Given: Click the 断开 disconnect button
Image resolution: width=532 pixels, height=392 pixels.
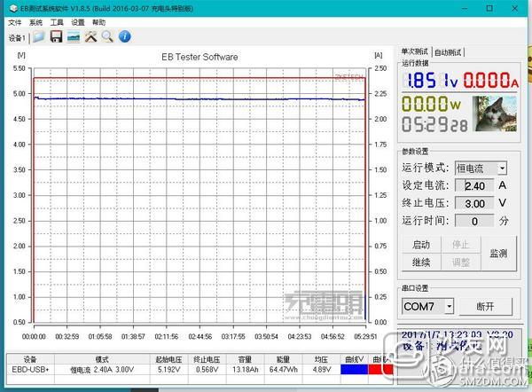Looking at the screenshot, I should click(485, 307).
